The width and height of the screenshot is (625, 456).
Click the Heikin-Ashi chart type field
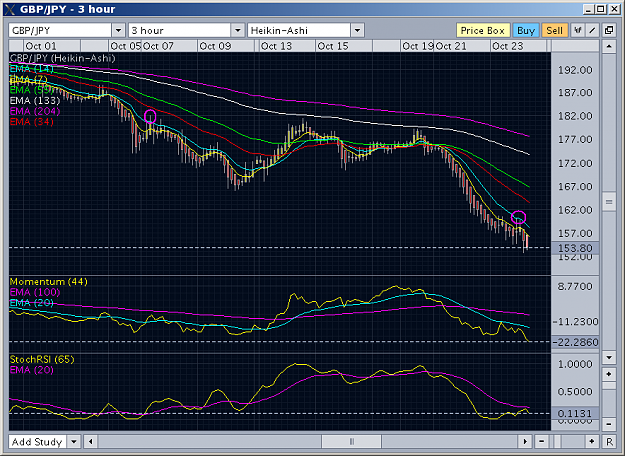click(299, 30)
